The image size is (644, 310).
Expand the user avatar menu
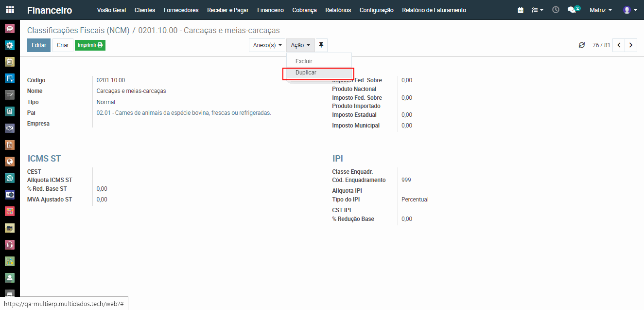629,10
